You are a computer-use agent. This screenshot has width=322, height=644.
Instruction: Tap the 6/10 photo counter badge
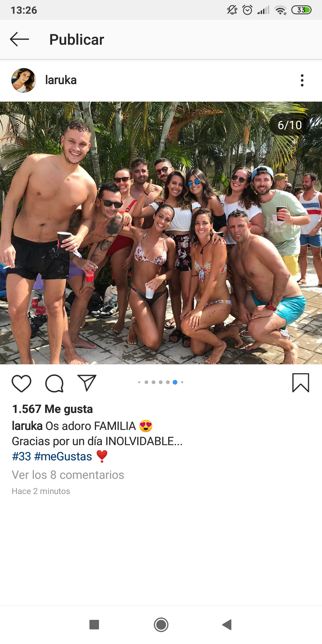[290, 125]
